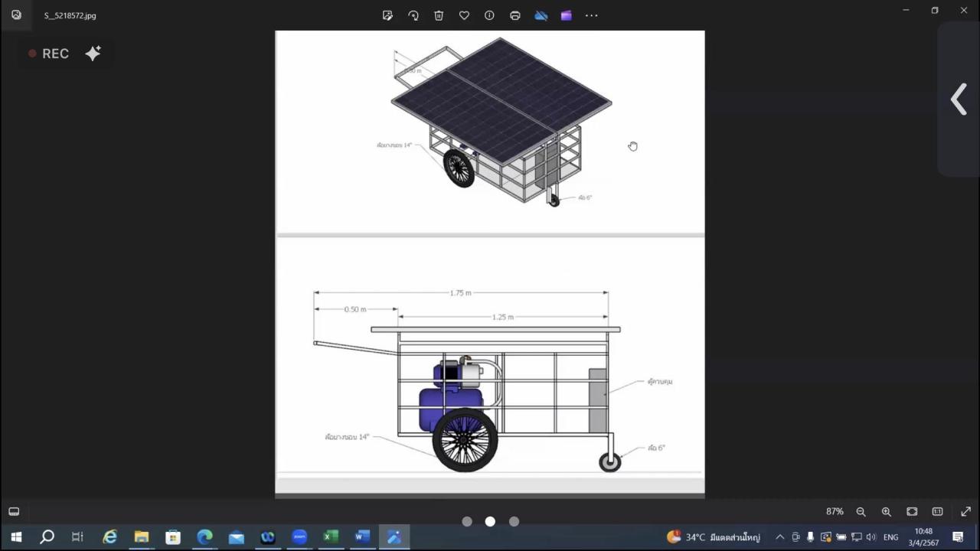Viewport: 980px width, 551px height.
Task: Delete the photo with the trash icon
Action: (439, 15)
